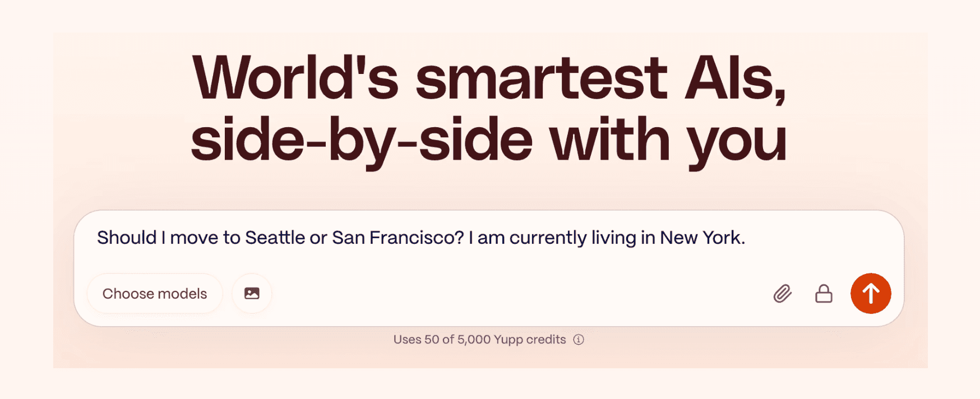The width and height of the screenshot is (980, 399).
Task: Show info about Yupp credits usage
Action: click(579, 340)
